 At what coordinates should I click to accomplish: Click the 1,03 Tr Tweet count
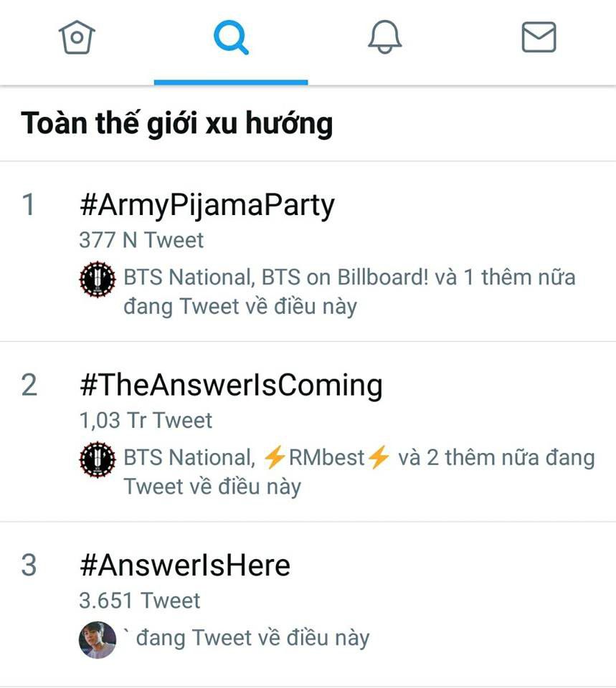point(146,421)
